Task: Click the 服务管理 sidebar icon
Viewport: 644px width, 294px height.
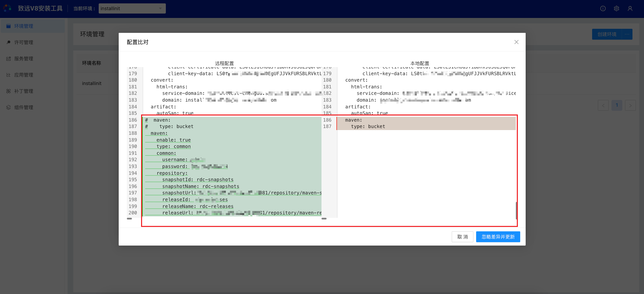Action: pos(8,59)
